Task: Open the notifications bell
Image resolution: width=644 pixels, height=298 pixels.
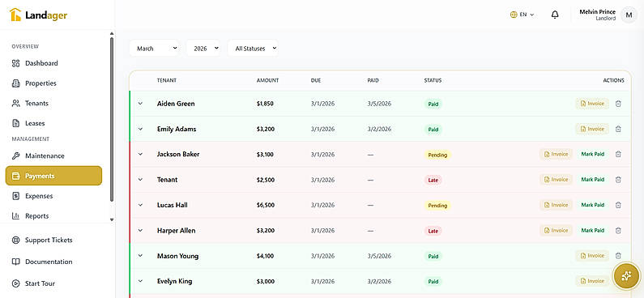Action: (555, 15)
